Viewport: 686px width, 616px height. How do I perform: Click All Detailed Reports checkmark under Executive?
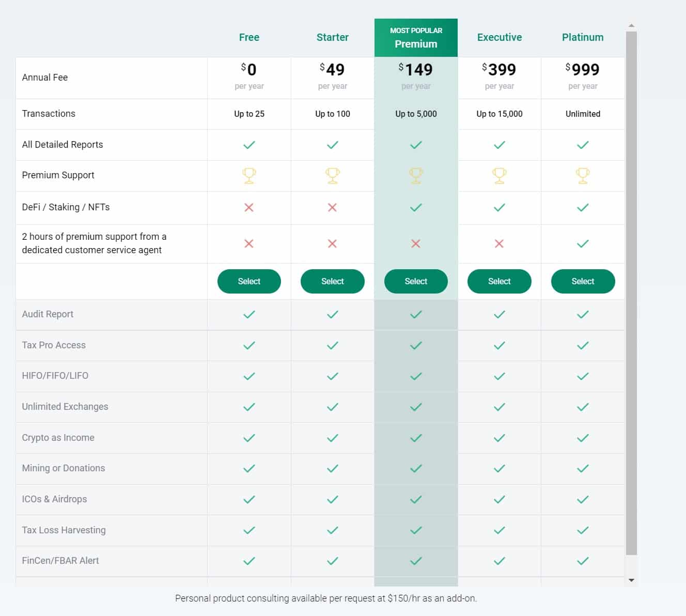[500, 145]
